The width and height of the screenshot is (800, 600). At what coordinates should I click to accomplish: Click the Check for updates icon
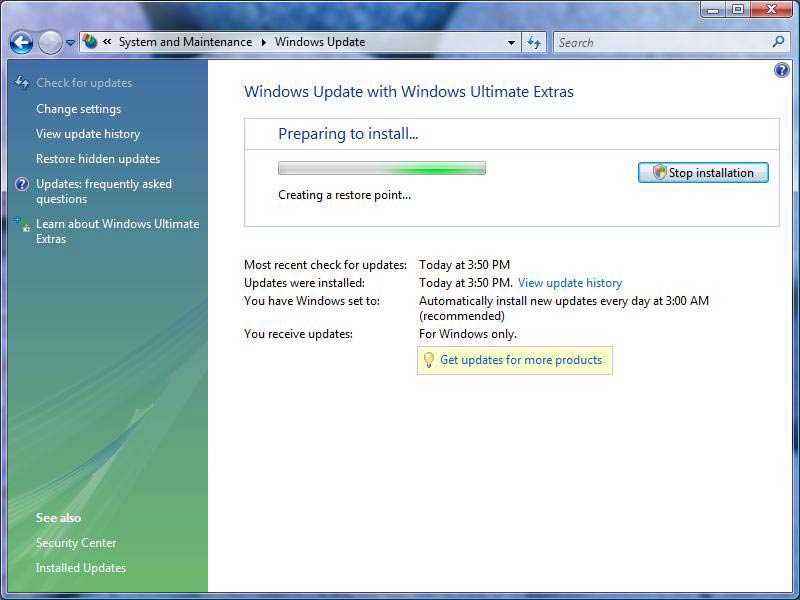coord(22,82)
